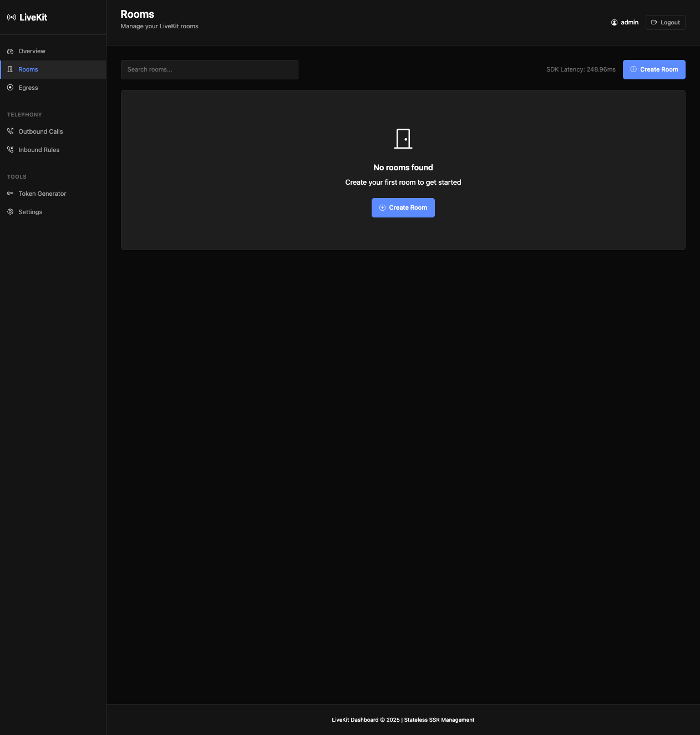Image resolution: width=700 pixels, height=735 pixels.
Task: Click the large door icon in empty state
Action: pyautogui.click(x=403, y=139)
